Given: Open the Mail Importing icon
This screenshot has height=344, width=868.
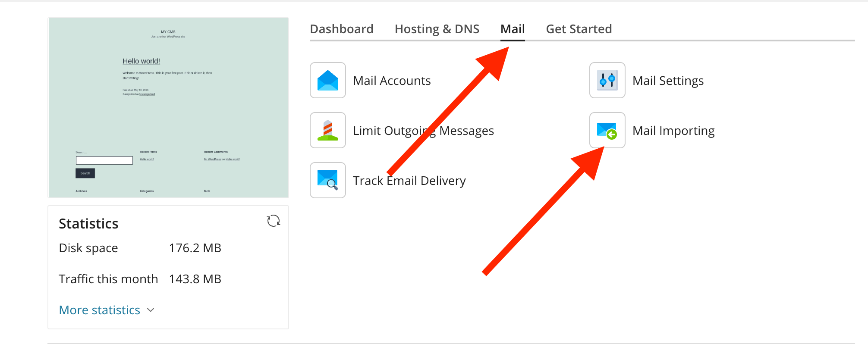Looking at the screenshot, I should (607, 130).
